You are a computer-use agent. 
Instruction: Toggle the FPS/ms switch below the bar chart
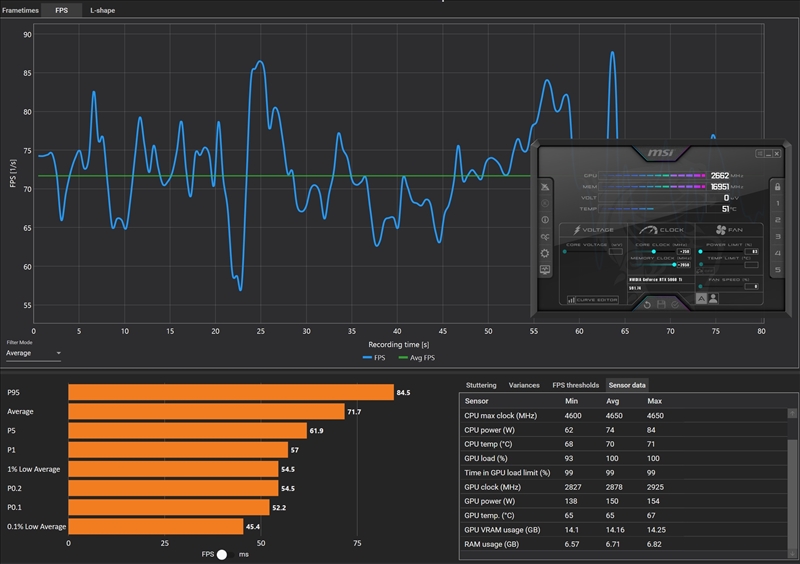click(x=222, y=553)
